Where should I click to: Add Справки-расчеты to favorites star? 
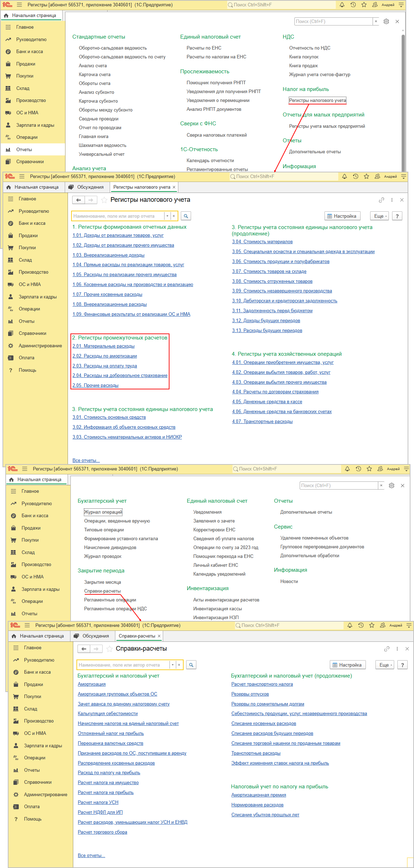click(109, 649)
